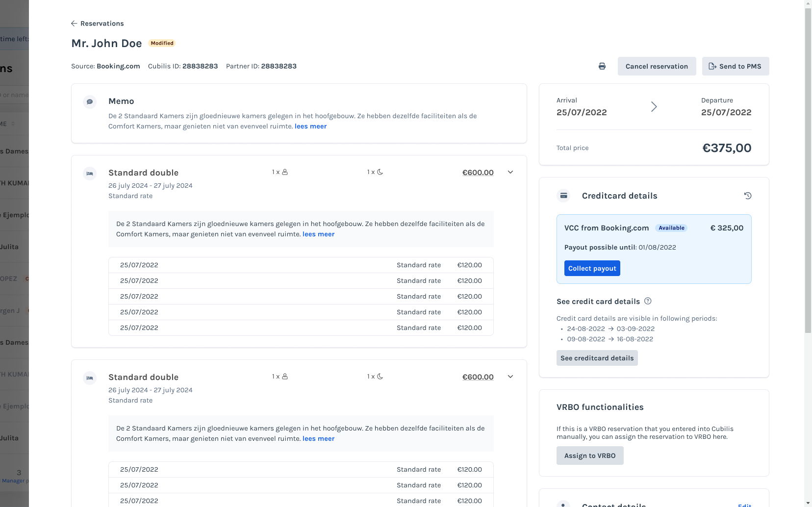Screen dimensions: 812x507
Task: Click the credit card icon beside Creditcard details
Action: pos(564,196)
